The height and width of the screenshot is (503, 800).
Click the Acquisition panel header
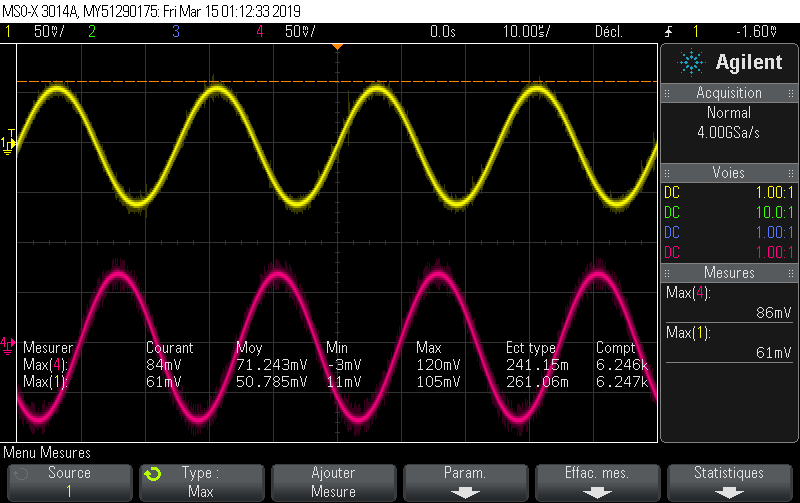(729, 93)
